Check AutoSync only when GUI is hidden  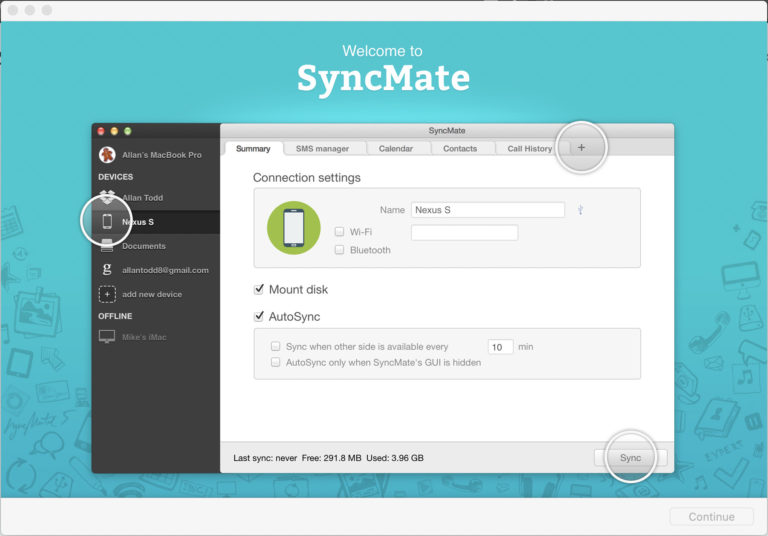coord(276,363)
